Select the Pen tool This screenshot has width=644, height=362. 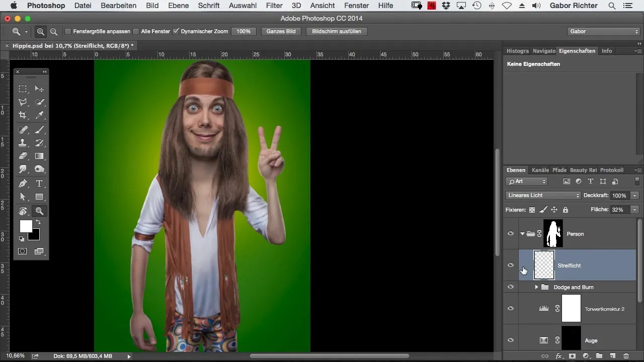click(x=23, y=184)
